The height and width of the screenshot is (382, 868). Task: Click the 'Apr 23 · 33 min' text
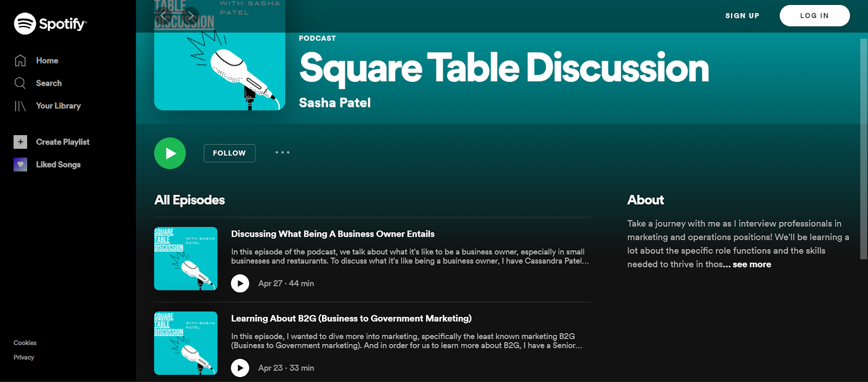point(286,368)
